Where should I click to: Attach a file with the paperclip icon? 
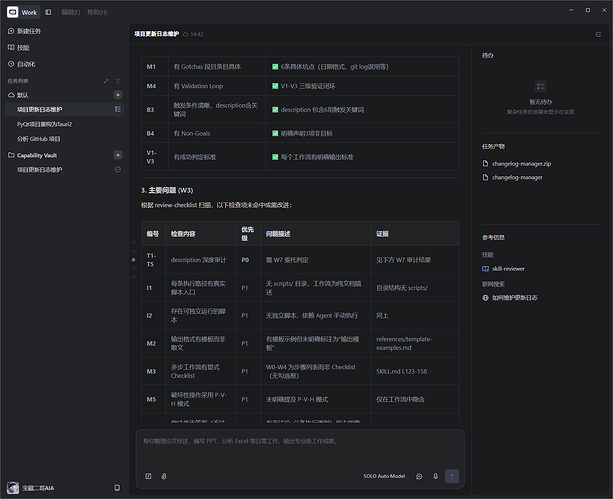[164, 476]
